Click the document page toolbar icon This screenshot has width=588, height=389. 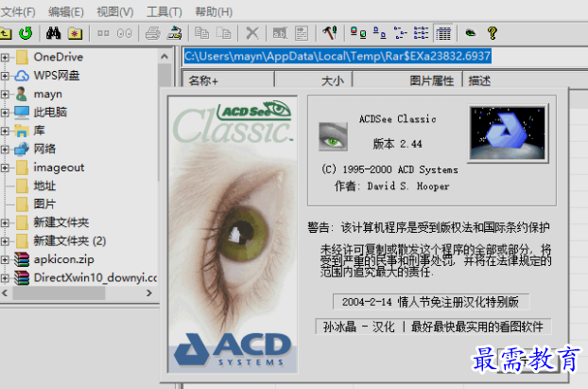click(302, 33)
